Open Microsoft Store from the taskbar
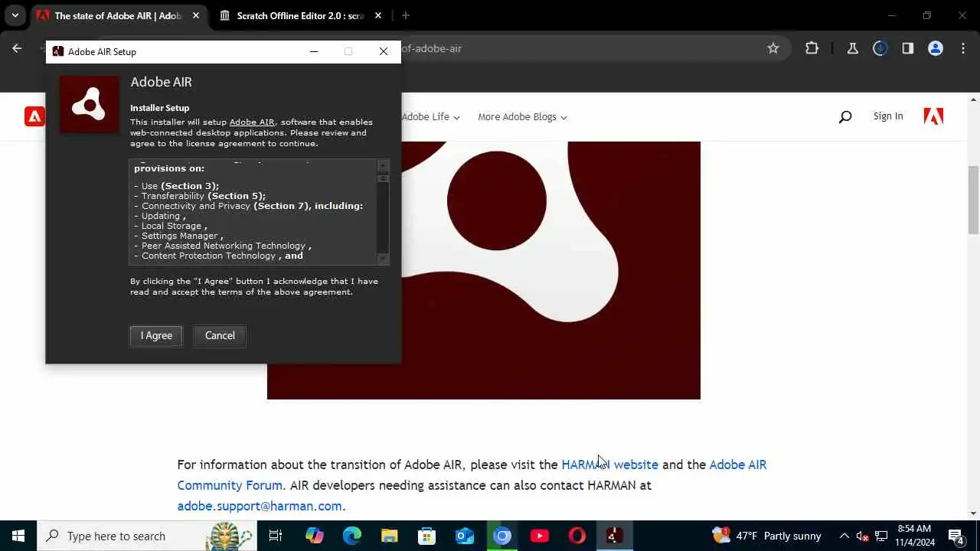The image size is (980, 551). (x=426, y=536)
